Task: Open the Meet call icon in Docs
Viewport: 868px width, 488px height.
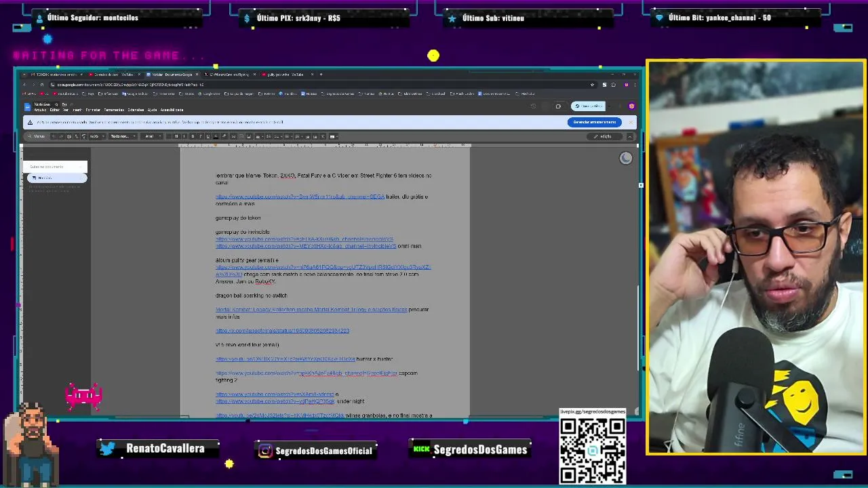Action: pos(558,106)
